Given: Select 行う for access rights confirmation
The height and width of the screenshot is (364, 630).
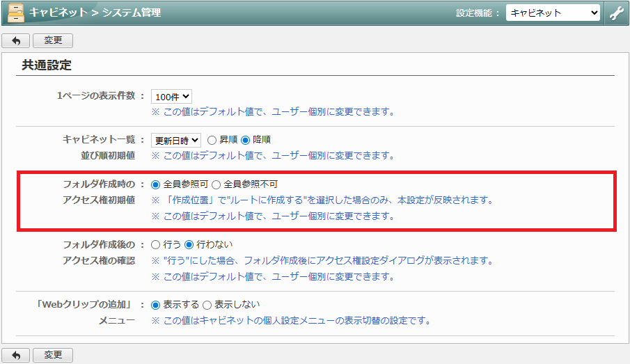Looking at the screenshot, I should 155,244.
